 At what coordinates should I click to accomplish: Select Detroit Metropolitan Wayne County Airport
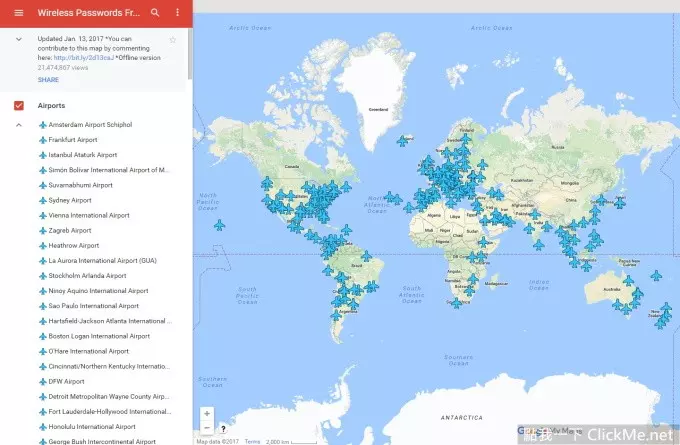104,397
